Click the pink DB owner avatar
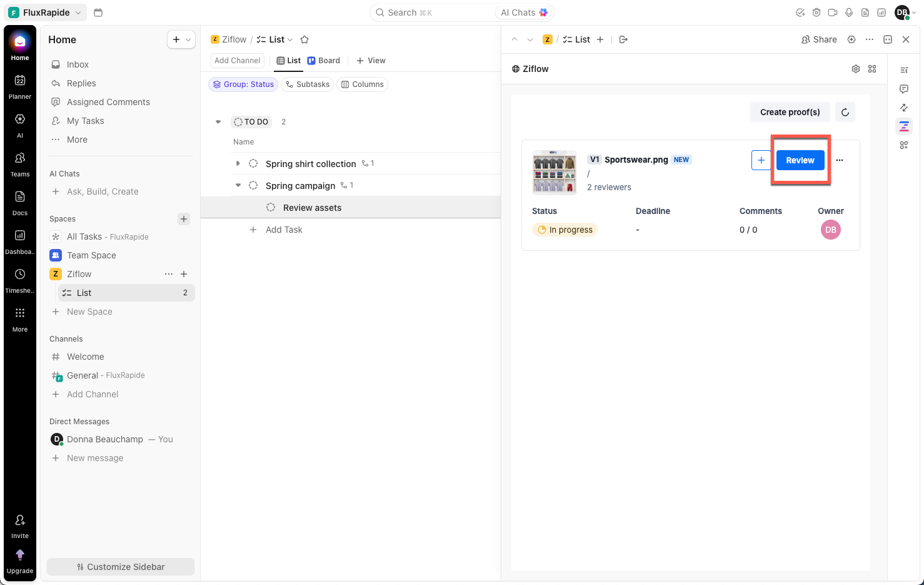 pos(831,230)
